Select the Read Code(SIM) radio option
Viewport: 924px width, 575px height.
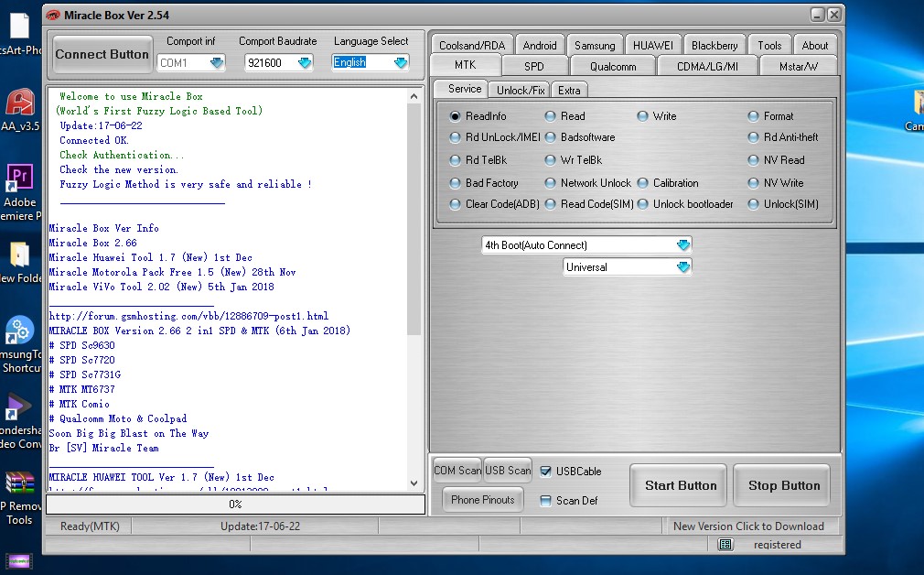click(x=550, y=204)
